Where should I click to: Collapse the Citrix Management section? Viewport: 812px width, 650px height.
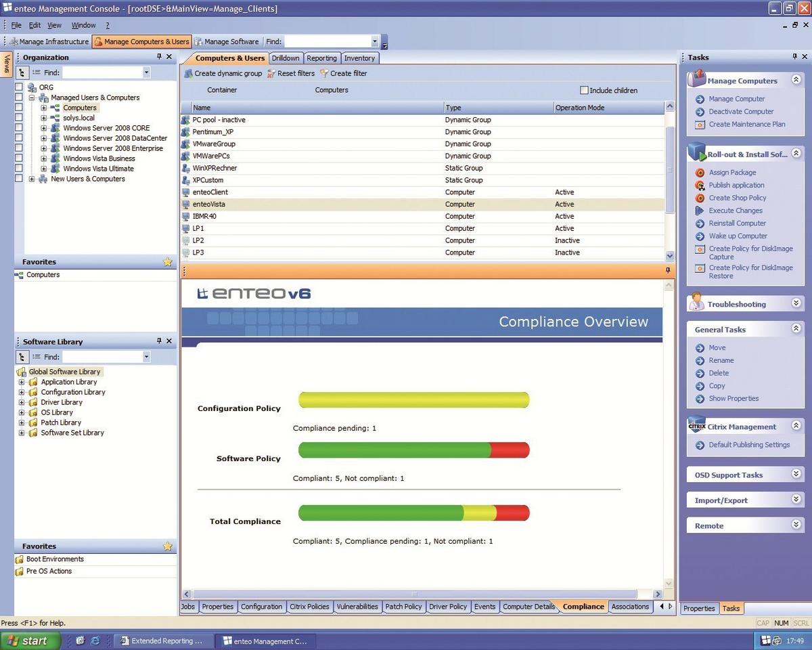click(x=796, y=425)
